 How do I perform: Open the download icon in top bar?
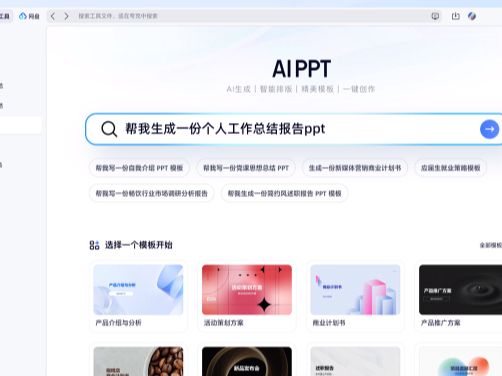[x=455, y=16]
